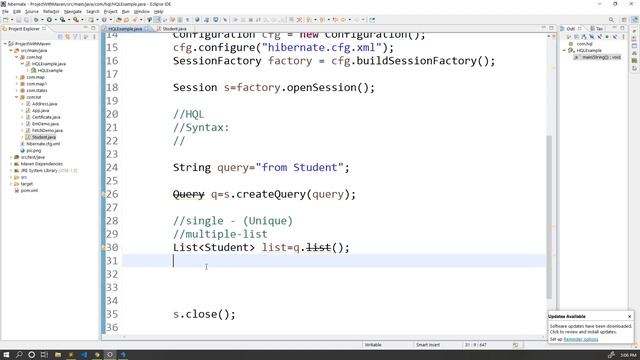Open the Refactor menu
Screen dimensions: 640x360
[x=51, y=11]
